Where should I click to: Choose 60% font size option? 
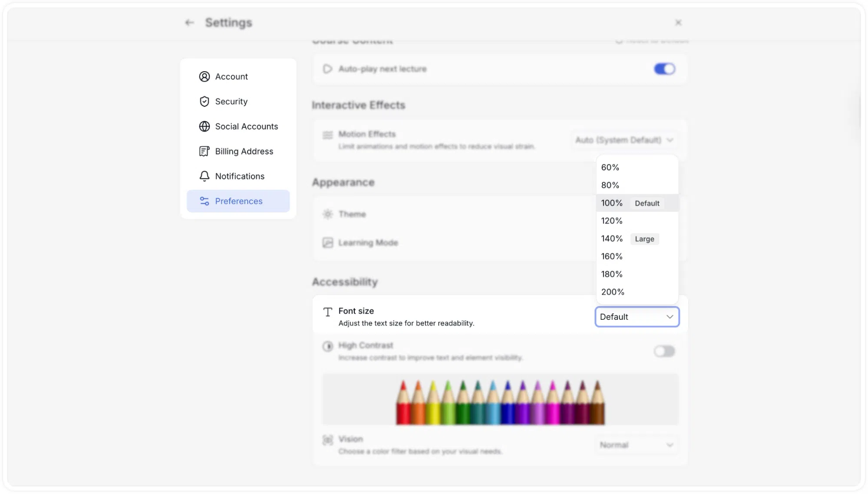[x=637, y=167]
